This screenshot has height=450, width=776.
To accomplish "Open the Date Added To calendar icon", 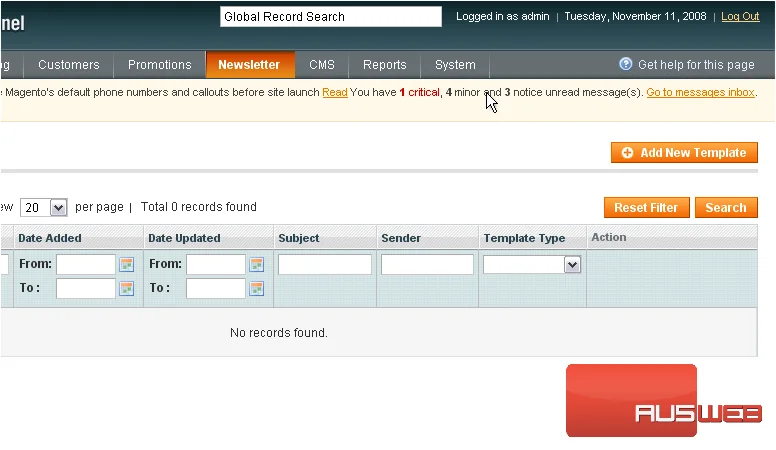I will click(127, 288).
